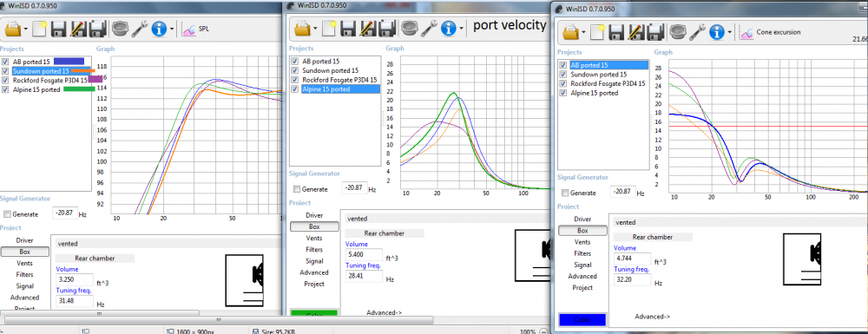Switch to Project tab in Cone excursion window

(x=582, y=287)
